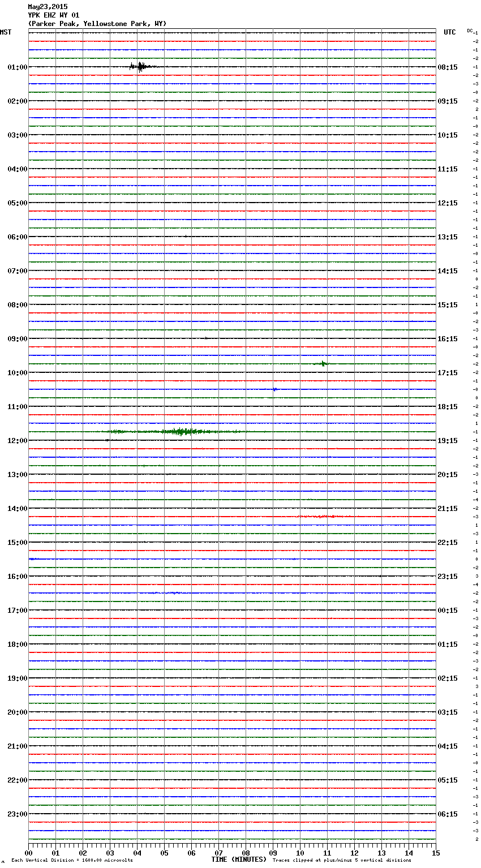Click the vertical division 1600.00 microvolts note

point(72,860)
